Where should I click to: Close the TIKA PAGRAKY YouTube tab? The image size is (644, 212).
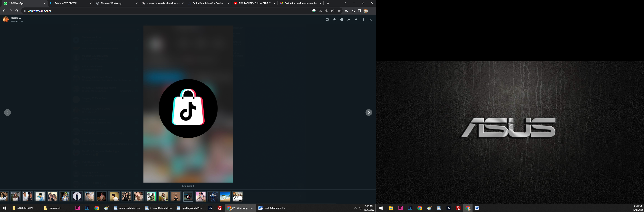[275, 4]
